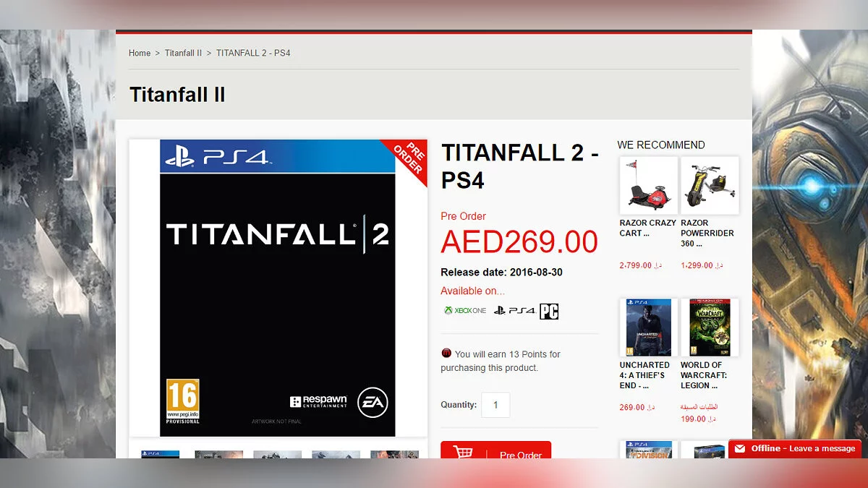This screenshot has height=488, width=868.
Task: Go to Titanfall II breadcrumb category
Action: click(x=183, y=53)
